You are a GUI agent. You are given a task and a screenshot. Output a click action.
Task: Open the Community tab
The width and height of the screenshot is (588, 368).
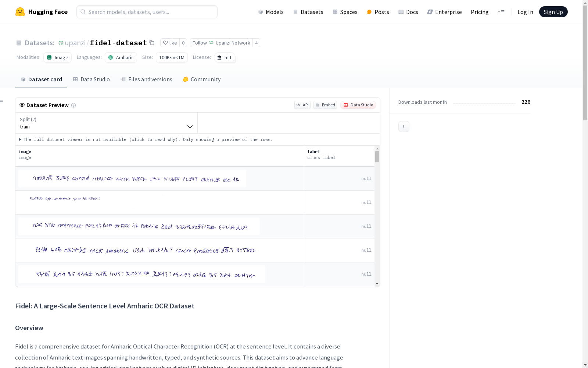tap(202, 79)
